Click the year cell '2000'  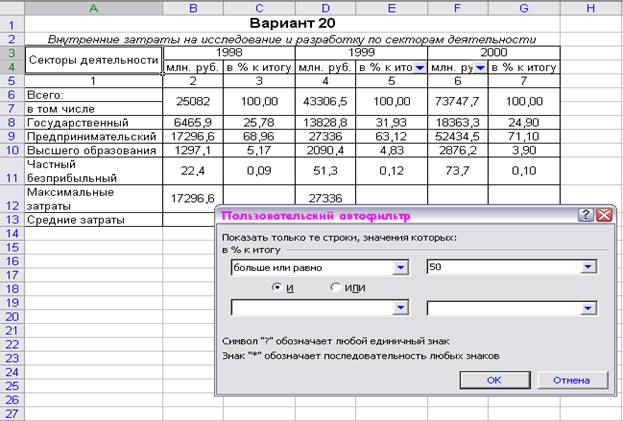493,52
